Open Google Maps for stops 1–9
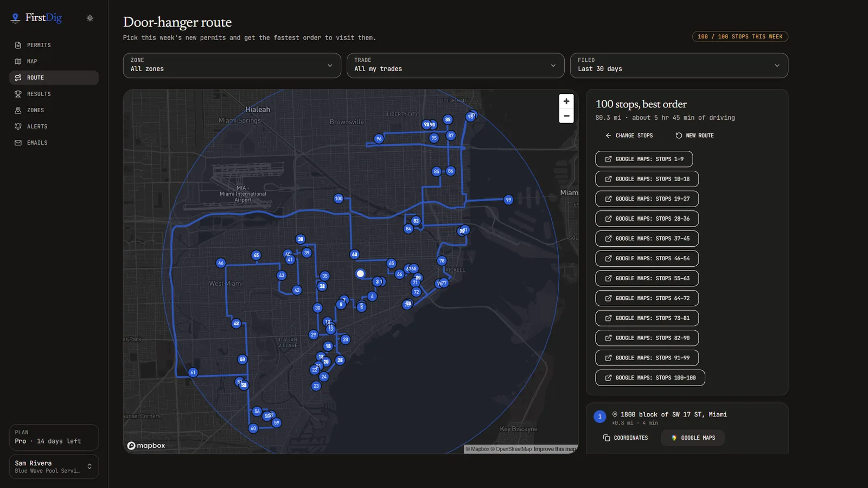This screenshot has width=868, height=488. pos(644,159)
